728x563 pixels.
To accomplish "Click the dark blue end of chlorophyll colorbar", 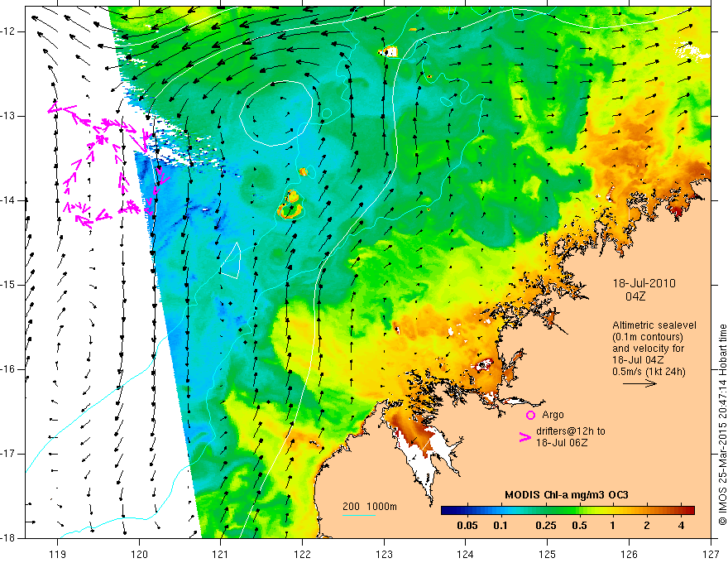I will tap(445, 511).
